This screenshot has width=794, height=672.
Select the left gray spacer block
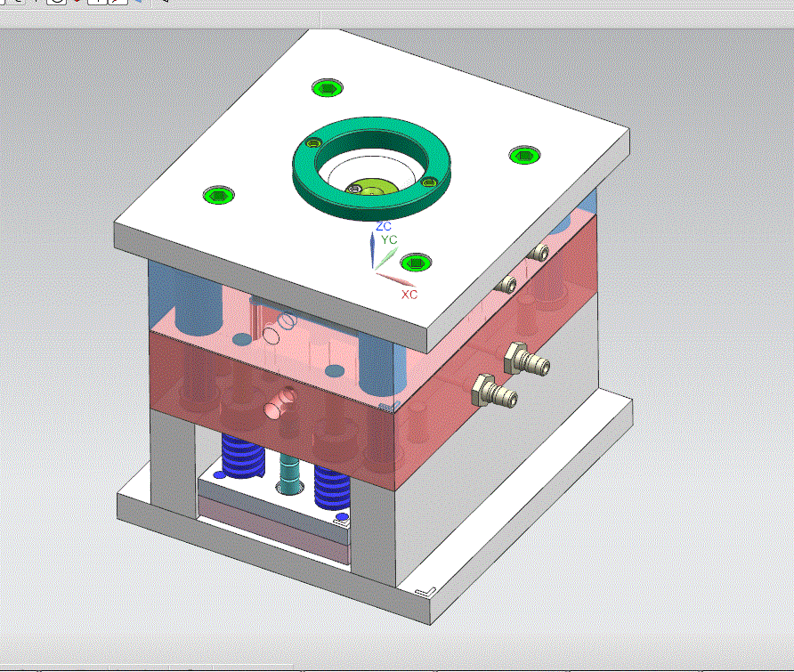pos(172,464)
